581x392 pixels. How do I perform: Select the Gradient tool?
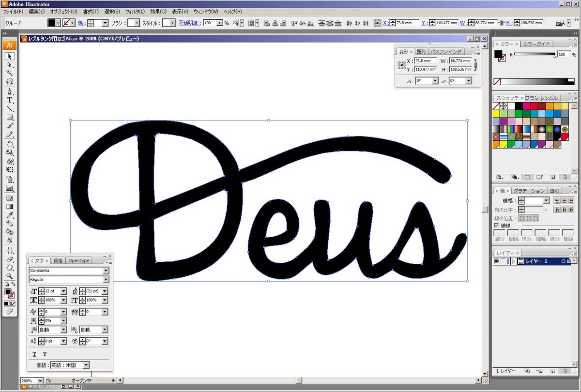[x=10, y=207]
